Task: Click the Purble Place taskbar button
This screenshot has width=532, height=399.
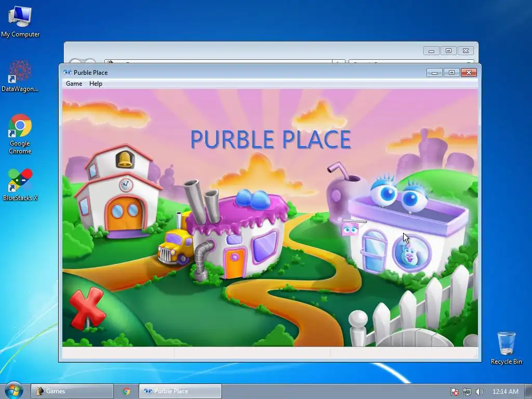Action: pos(180,391)
